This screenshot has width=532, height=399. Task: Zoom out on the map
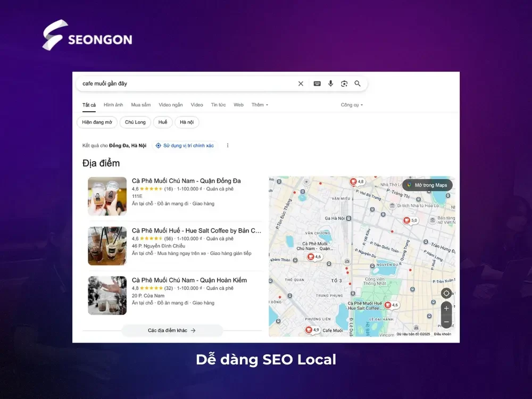point(446,322)
